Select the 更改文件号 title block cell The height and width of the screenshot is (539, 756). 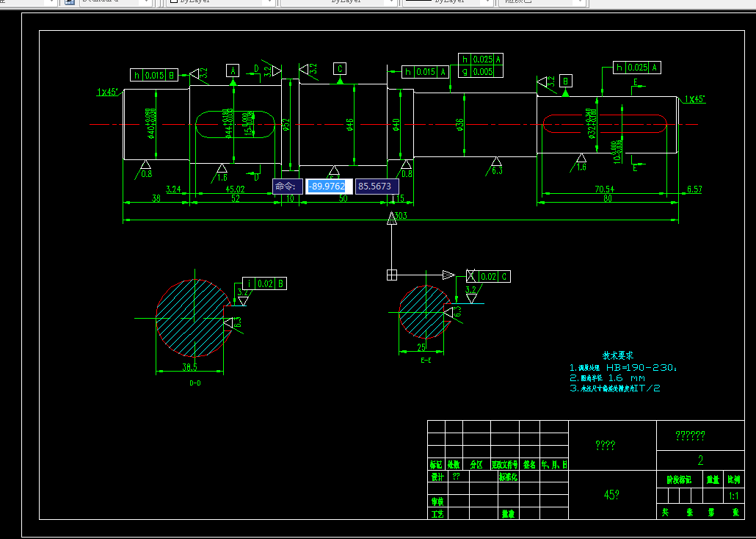(505, 465)
